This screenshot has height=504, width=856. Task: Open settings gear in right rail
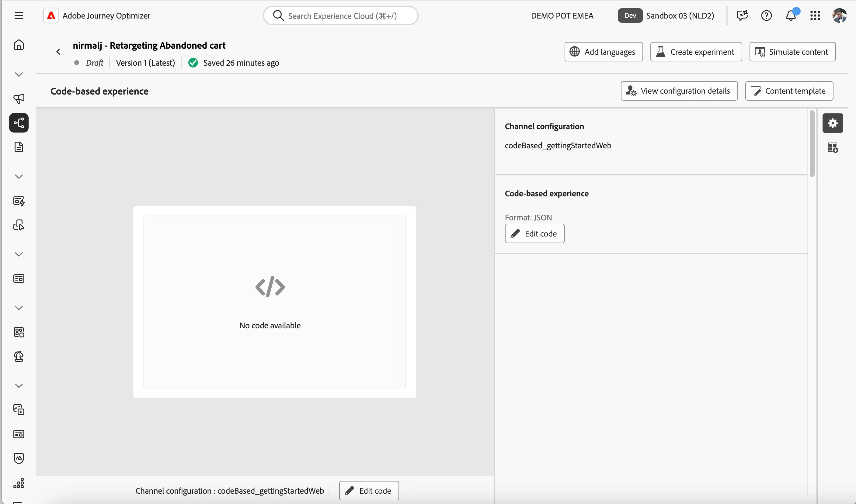click(833, 123)
